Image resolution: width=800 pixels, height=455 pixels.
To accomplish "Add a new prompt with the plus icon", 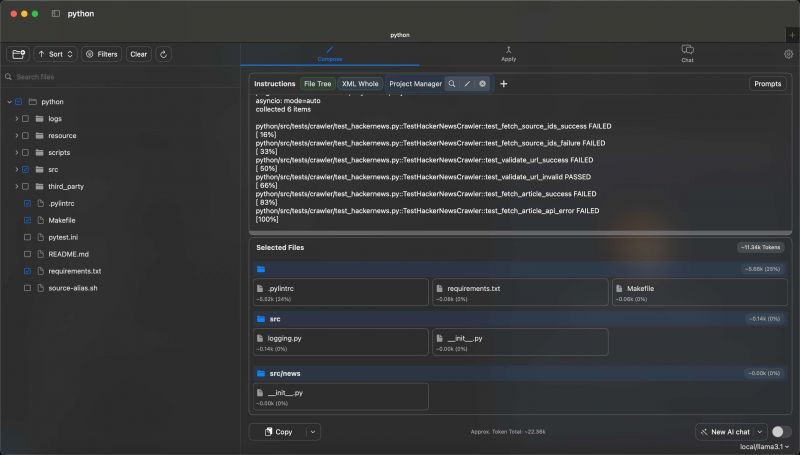I will coord(504,84).
